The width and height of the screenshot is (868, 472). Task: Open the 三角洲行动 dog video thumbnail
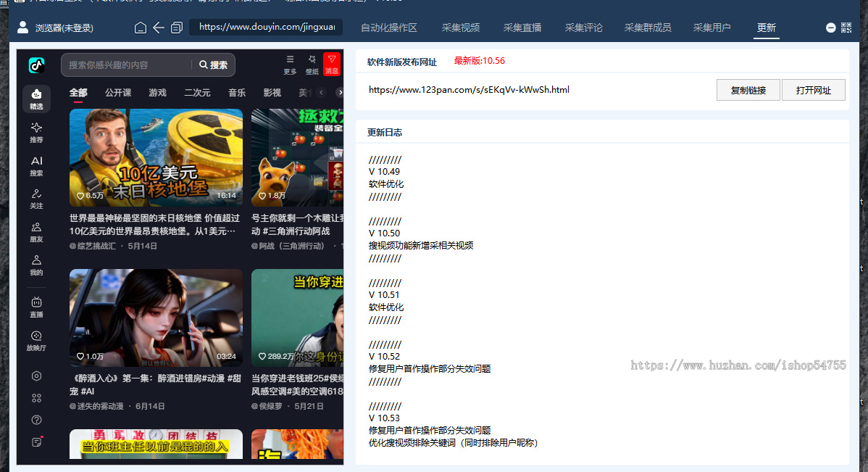click(x=297, y=157)
